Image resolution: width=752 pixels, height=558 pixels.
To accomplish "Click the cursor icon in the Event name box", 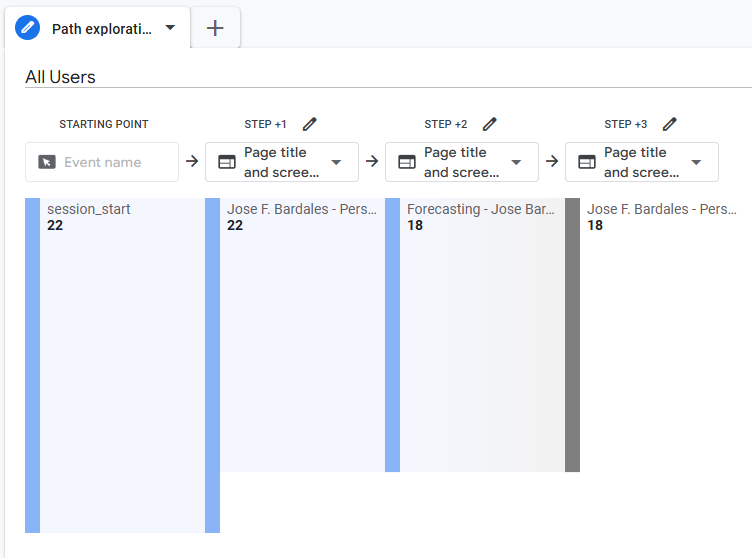I will (47, 162).
